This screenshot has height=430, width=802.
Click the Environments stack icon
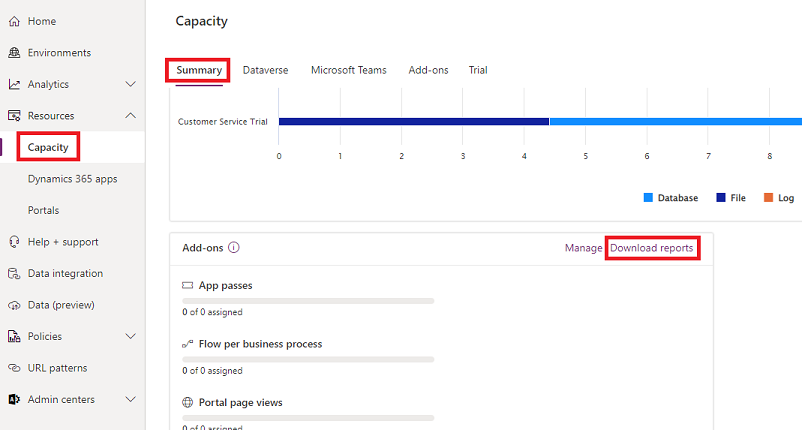tap(14, 53)
